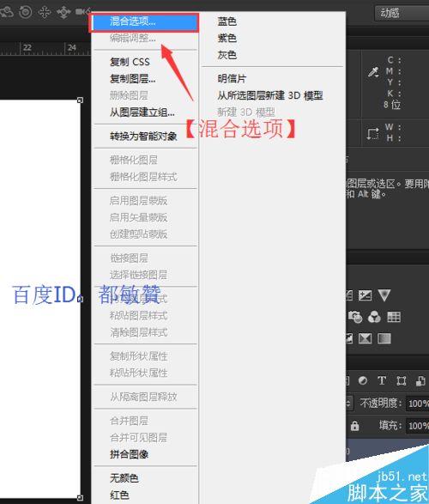The image size is (429, 504).
Task: Select the 3D slide tool icon
Action: pos(63,12)
